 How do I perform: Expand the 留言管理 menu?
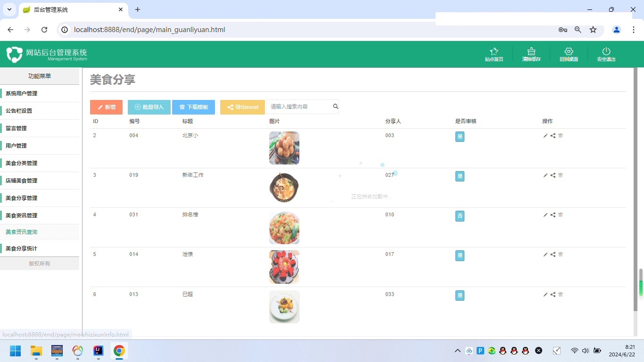[40, 128]
